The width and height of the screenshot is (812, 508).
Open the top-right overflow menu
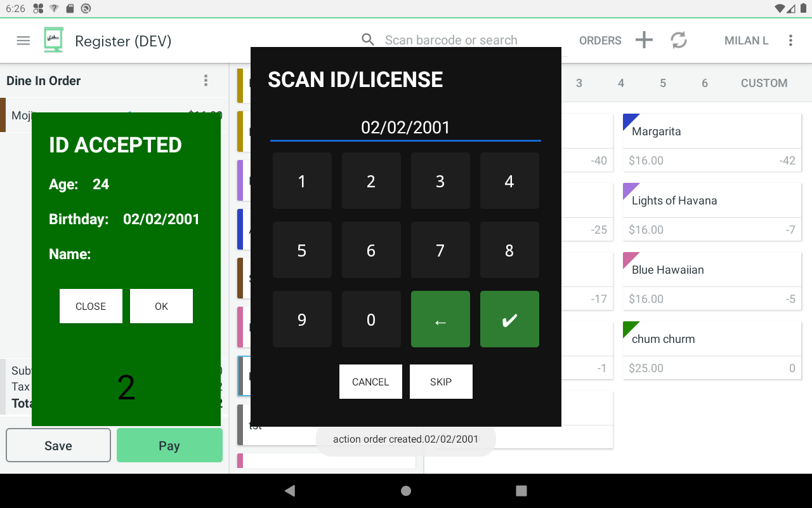tap(790, 41)
